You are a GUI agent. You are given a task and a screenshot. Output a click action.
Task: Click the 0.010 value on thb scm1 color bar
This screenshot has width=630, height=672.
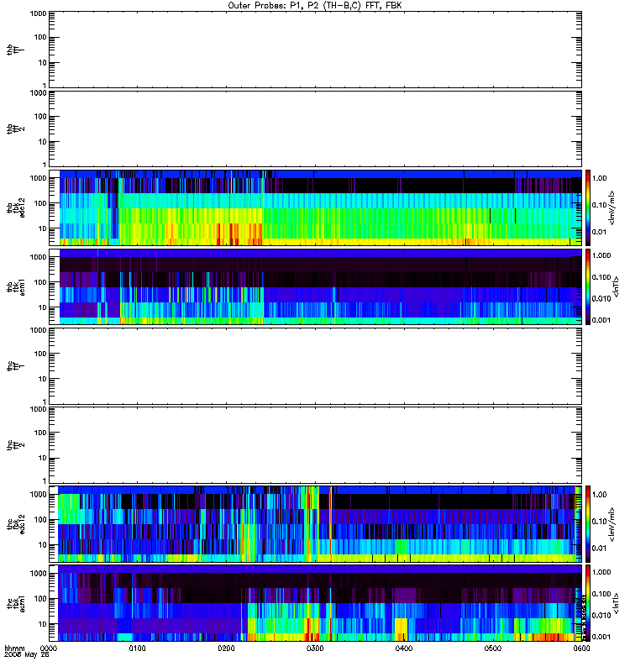coord(601,299)
